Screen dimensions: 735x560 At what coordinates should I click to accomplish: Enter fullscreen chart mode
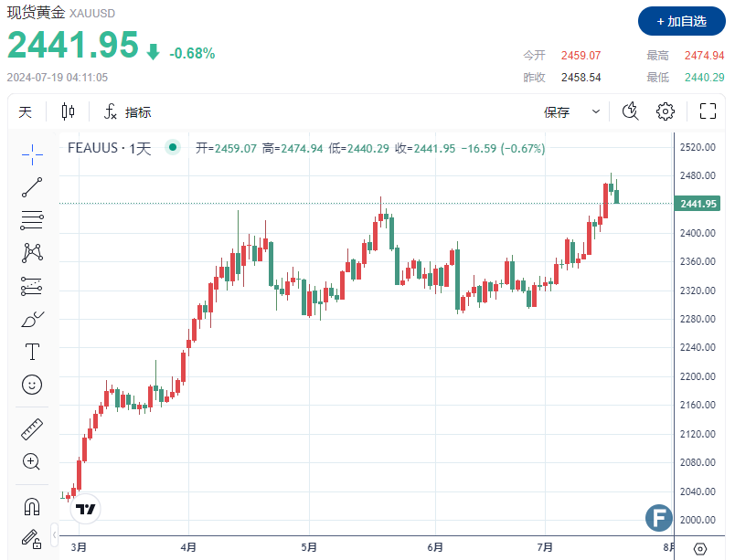tap(708, 111)
